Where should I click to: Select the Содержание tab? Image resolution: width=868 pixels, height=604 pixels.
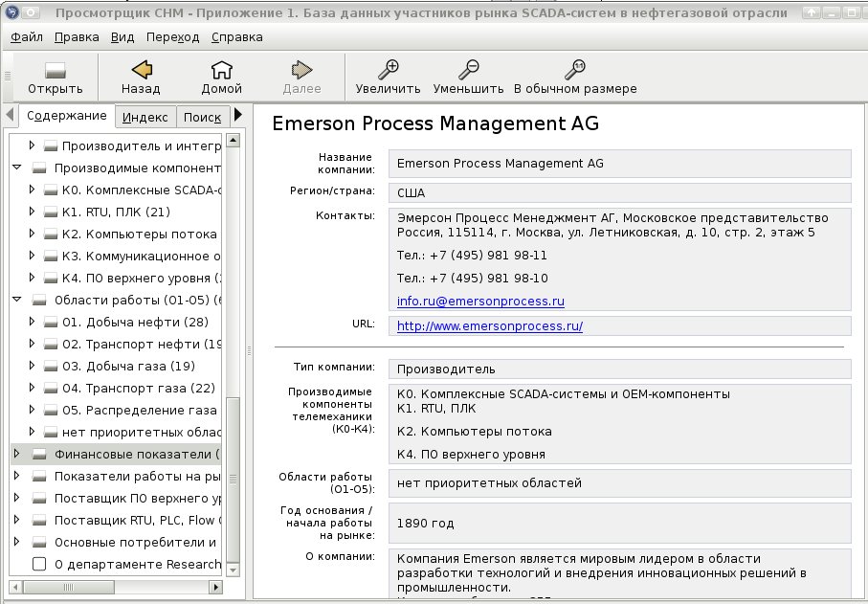point(66,116)
